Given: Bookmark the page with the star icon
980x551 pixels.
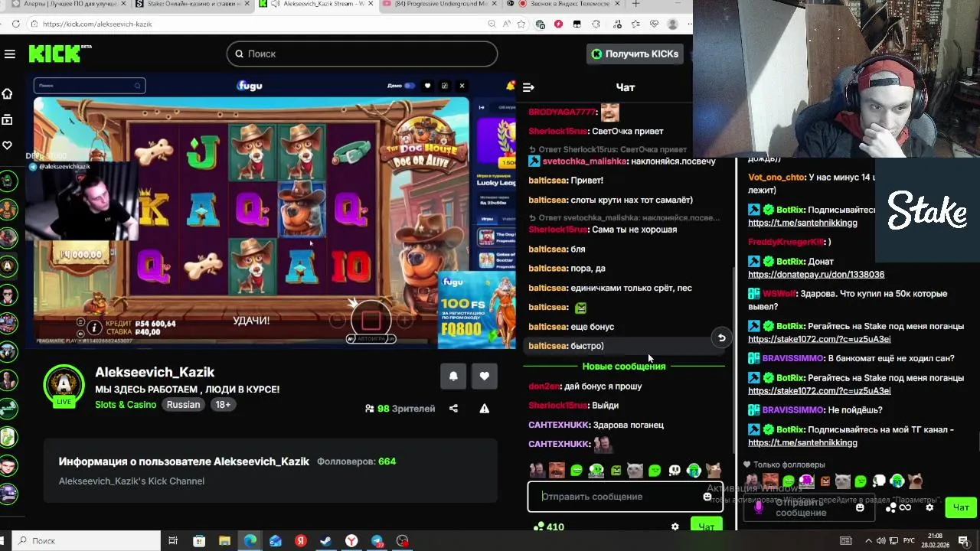Looking at the screenshot, I should (521, 24).
